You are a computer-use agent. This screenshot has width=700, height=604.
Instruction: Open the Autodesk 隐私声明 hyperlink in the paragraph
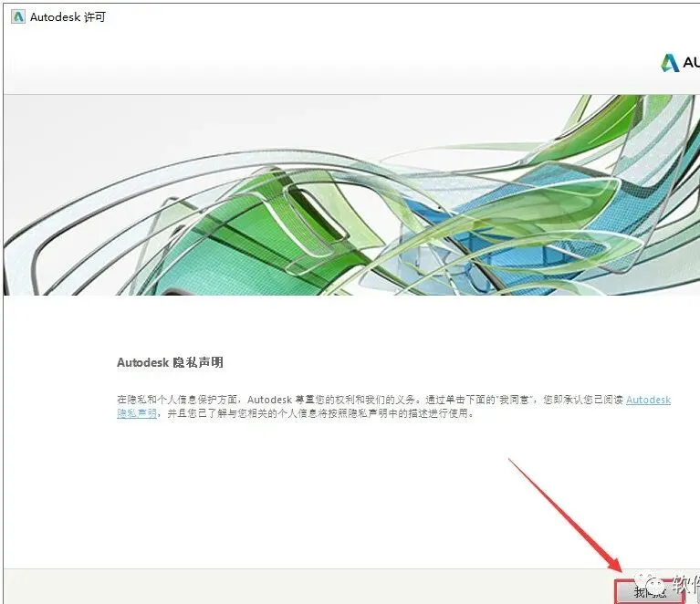click(x=648, y=400)
